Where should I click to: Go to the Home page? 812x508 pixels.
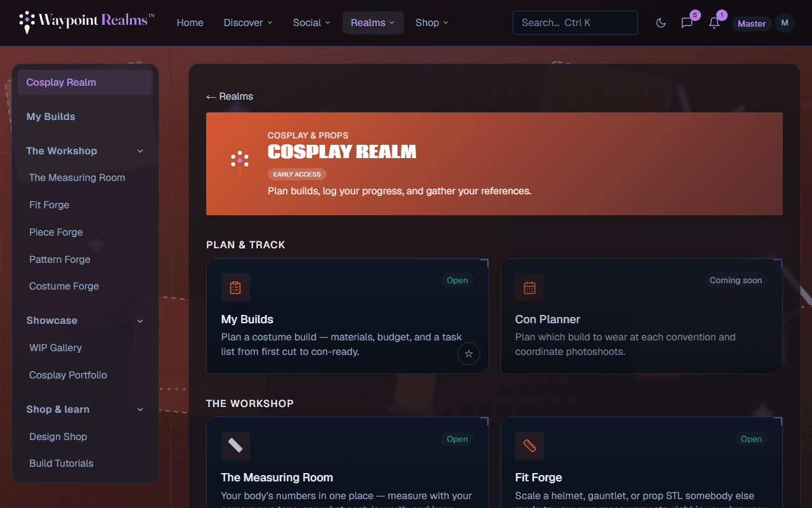click(x=190, y=23)
